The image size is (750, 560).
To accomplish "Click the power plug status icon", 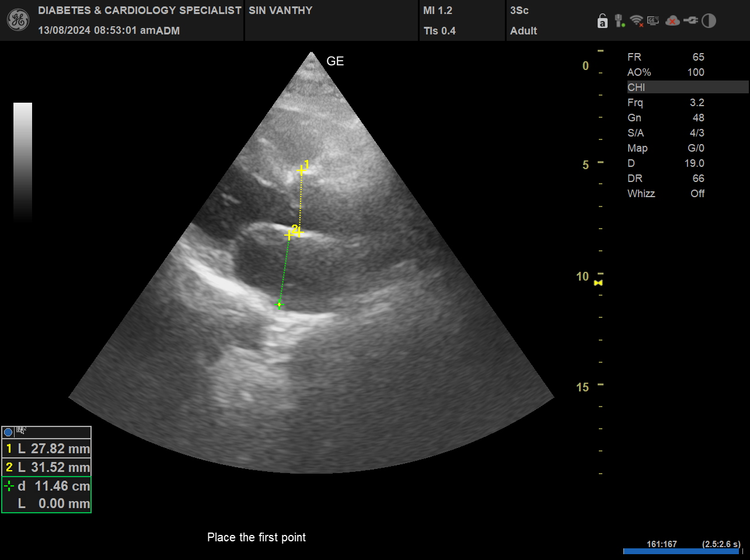I will [x=691, y=21].
